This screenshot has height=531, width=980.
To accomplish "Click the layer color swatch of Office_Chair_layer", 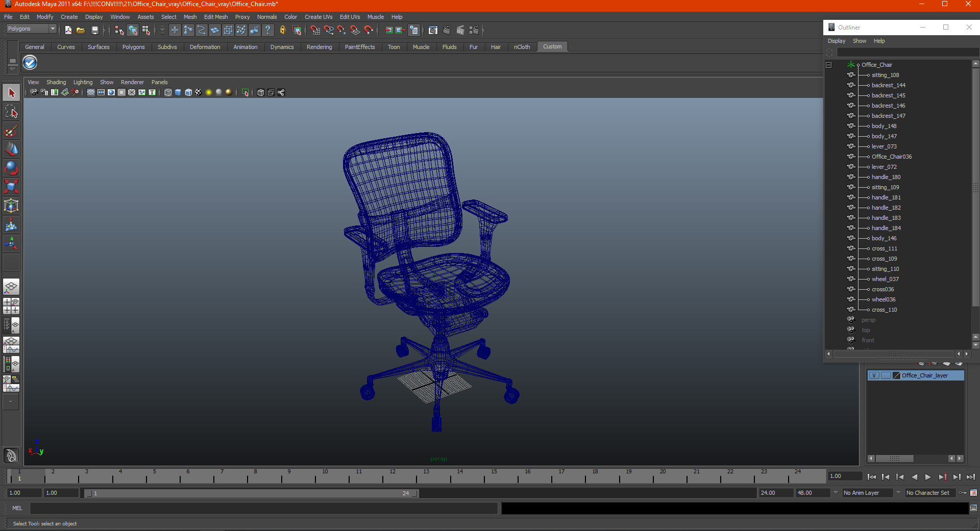I will [896, 375].
